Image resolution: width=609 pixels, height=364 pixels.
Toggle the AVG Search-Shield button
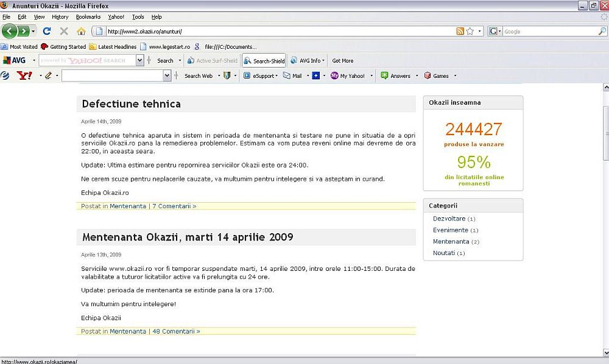(264, 61)
